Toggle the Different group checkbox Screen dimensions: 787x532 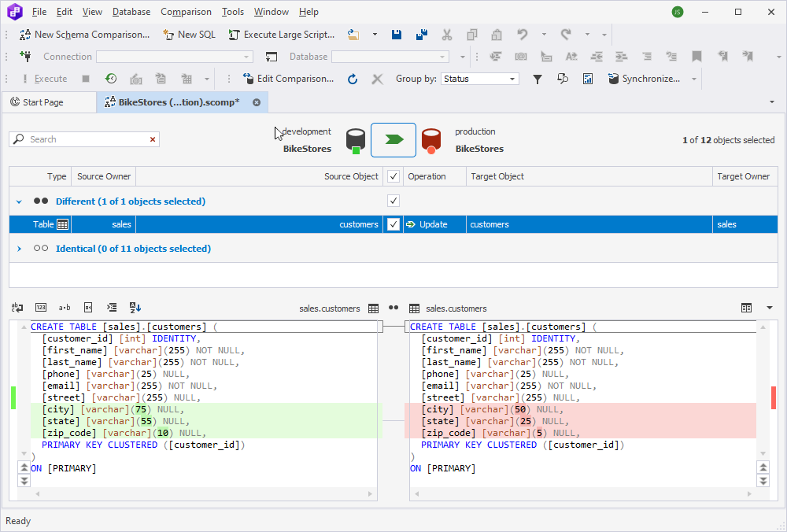(x=393, y=201)
